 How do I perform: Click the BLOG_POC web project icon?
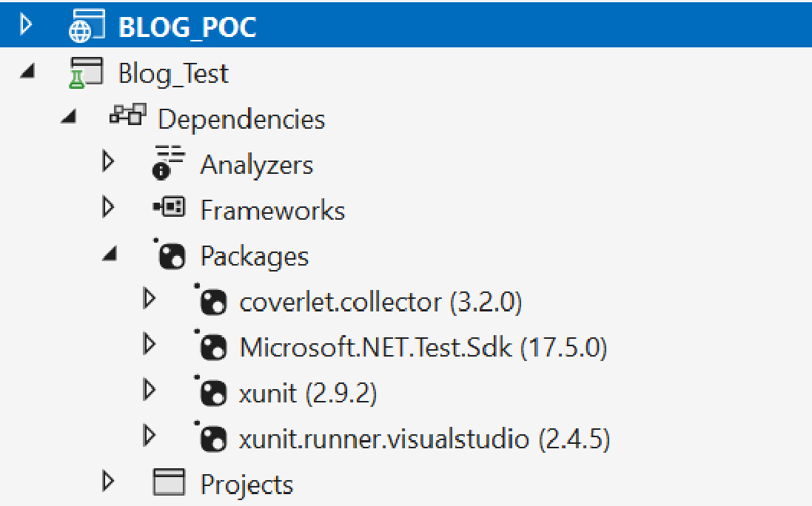pyautogui.click(x=87, y=26)
